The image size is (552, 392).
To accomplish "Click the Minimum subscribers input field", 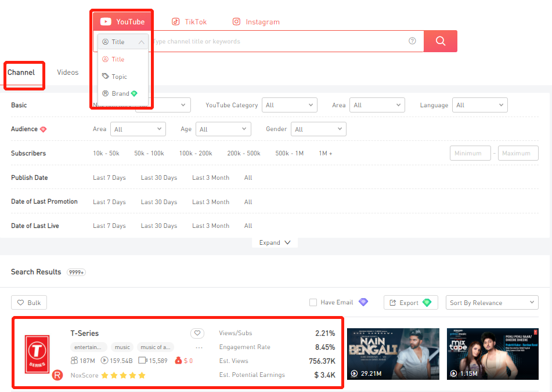I will [x=470, y=153].
